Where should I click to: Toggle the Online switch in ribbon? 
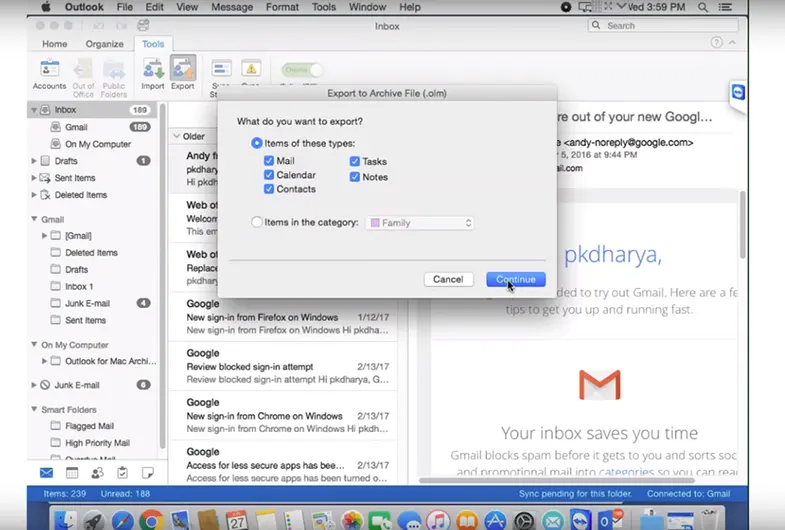pyautogui.click(x=301, y=70)
